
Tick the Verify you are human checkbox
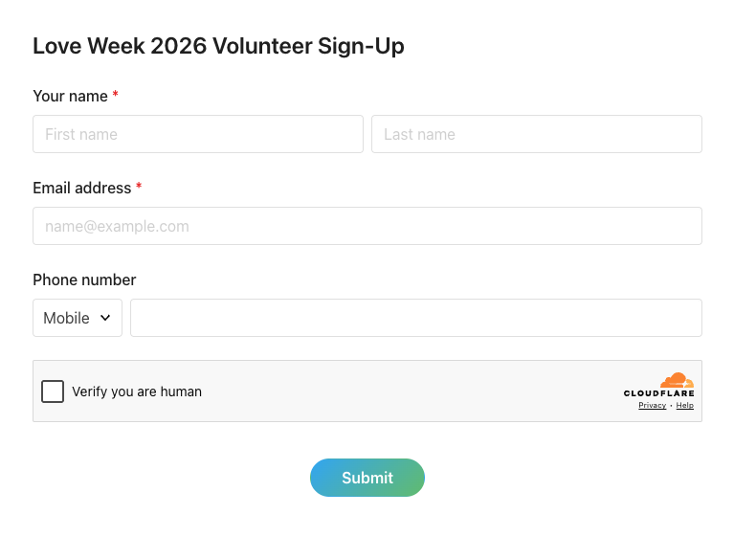coord(53,391)
